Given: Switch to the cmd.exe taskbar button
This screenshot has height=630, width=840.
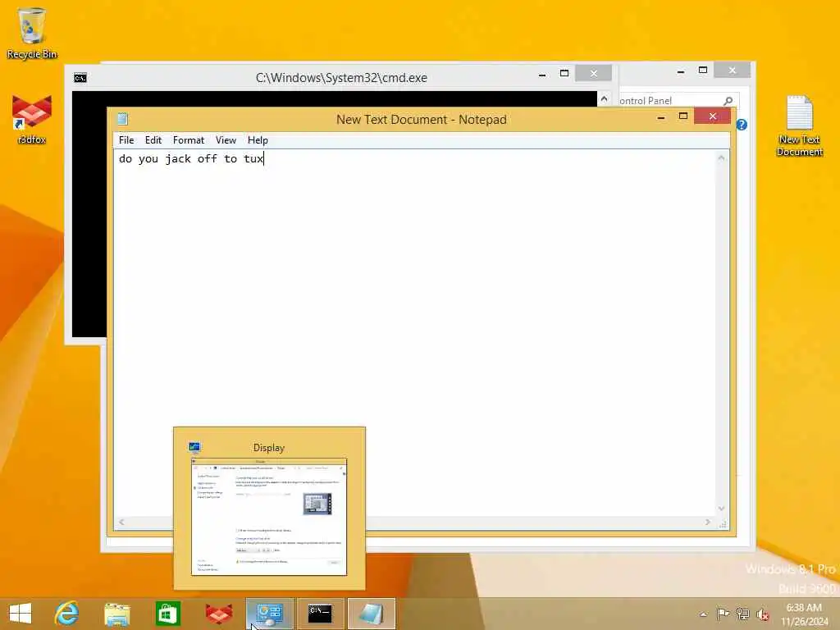Looking at the screenshot, I should [321, 614].
